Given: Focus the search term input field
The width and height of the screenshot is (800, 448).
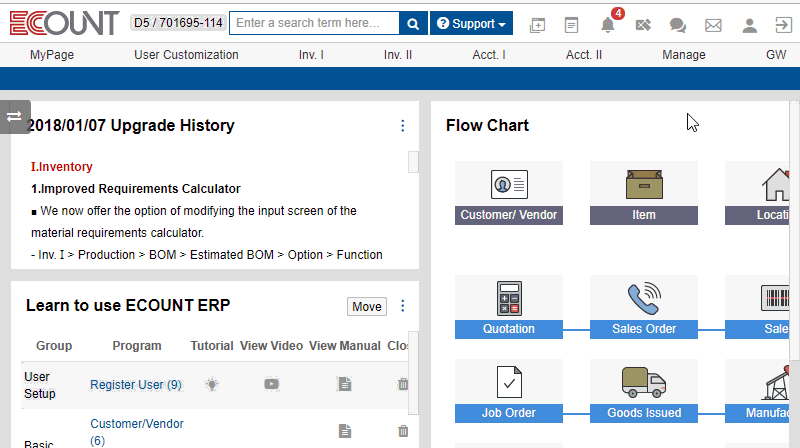Looking at the screenshot, I should pyautogui.click(x=314, y=23).
